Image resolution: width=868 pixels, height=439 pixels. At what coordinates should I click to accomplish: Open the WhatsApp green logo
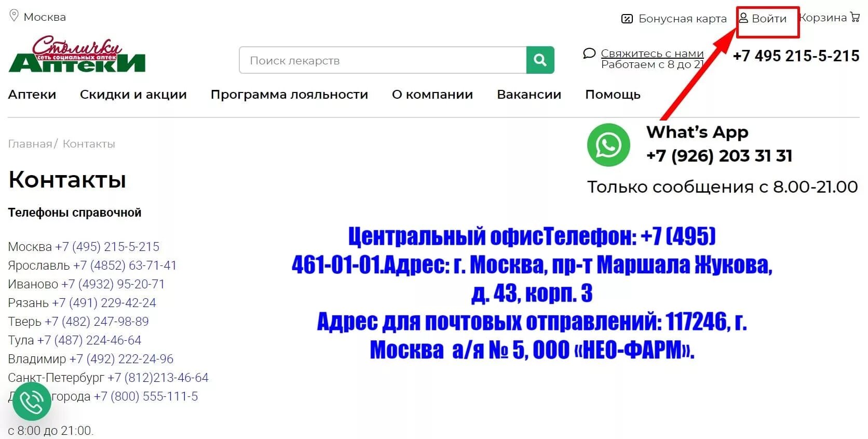[608, 145]
